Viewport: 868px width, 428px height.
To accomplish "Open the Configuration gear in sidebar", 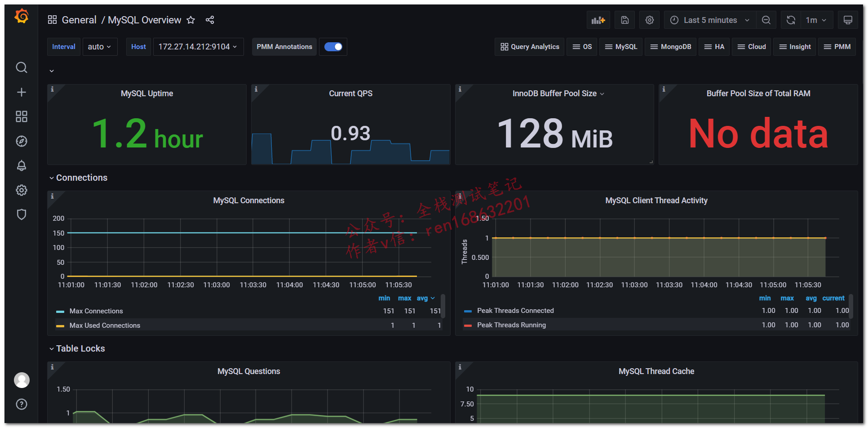I will [x=22, y=190].
